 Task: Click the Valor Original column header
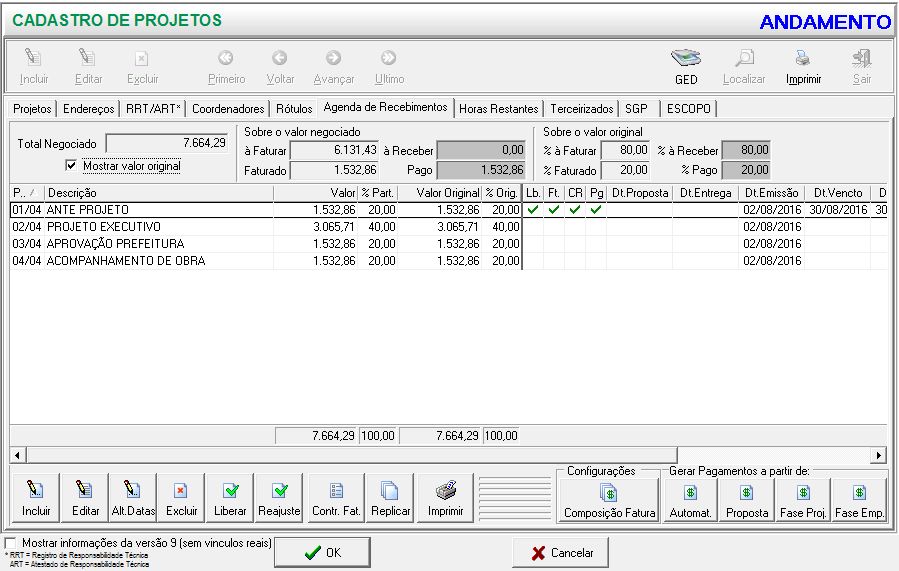point(439,193)
